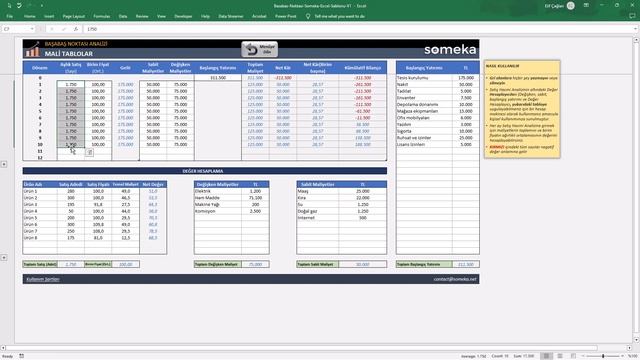Click the formula bar showing 1750
This screenshot has height=360, width=640.
tap(358, 29)
